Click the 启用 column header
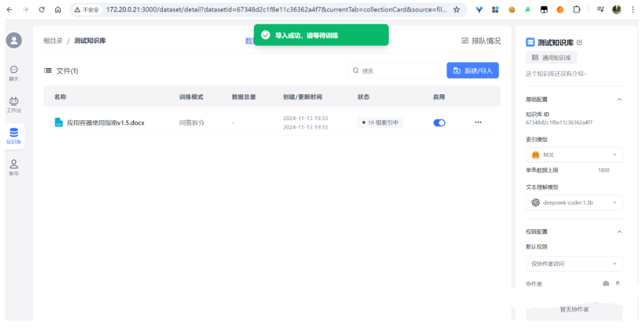This screenshot has height=329, width=644. pos(439,97)
